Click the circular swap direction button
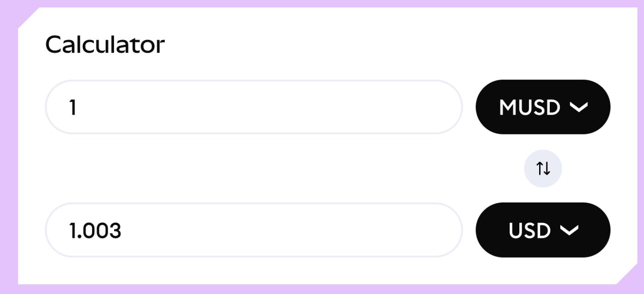Viewport: 644px width, 294px height. [543, 168]
